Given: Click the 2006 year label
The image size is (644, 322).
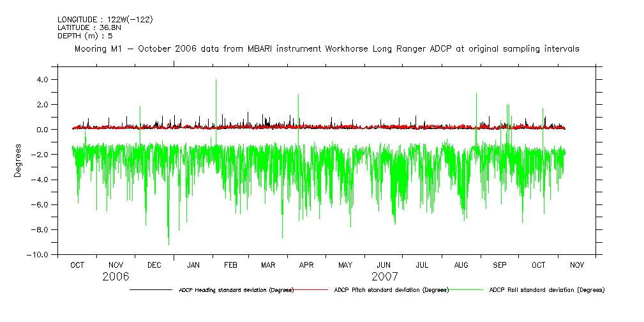Looking at the screenshot, I should (x=116, y=277).
